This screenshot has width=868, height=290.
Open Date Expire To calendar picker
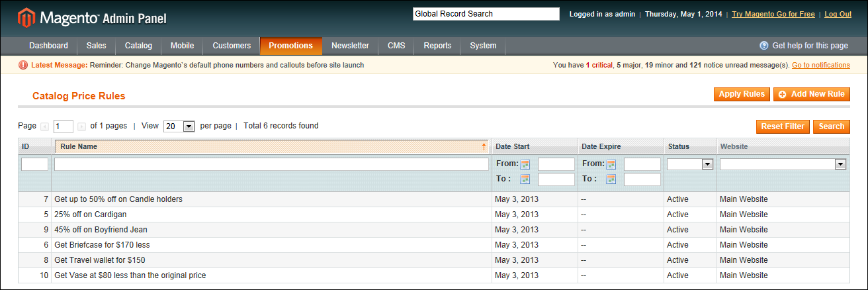click(611, 179)
